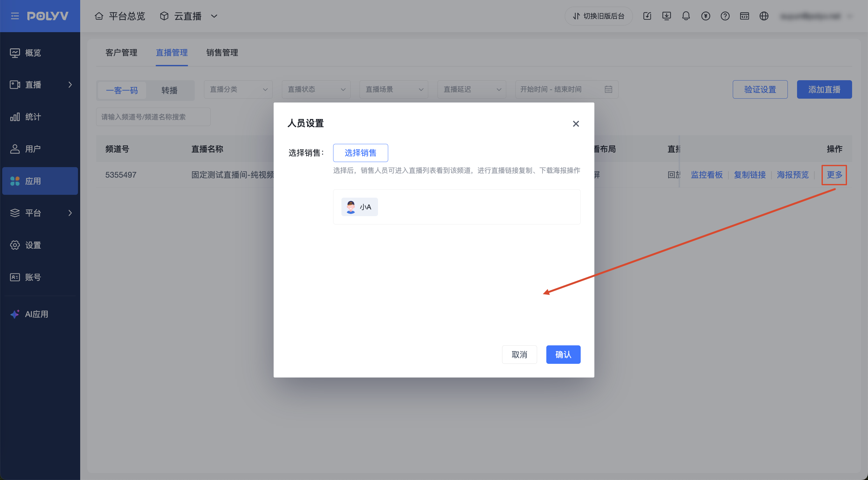Image resolution: width=868 pixels, height=480 pixels.
Task: Cancel the 人员设置 dialog with 取消
Action: (519, 355)
